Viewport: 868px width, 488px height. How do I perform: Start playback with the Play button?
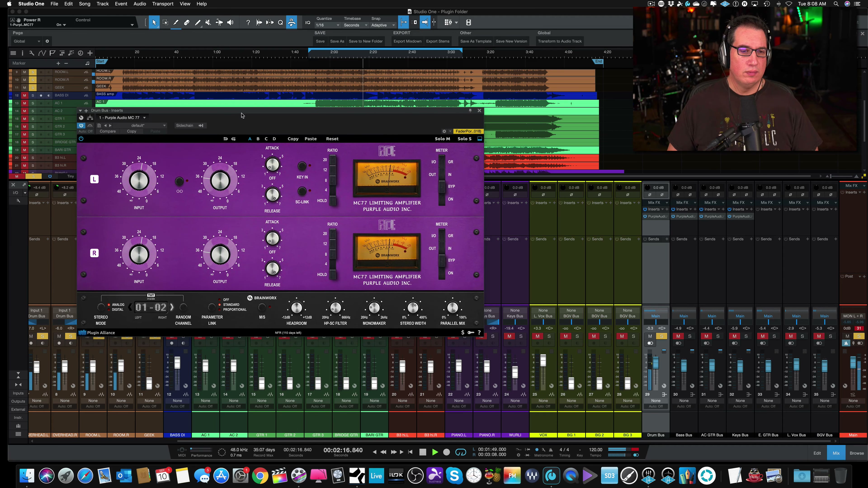click(435, 452)
